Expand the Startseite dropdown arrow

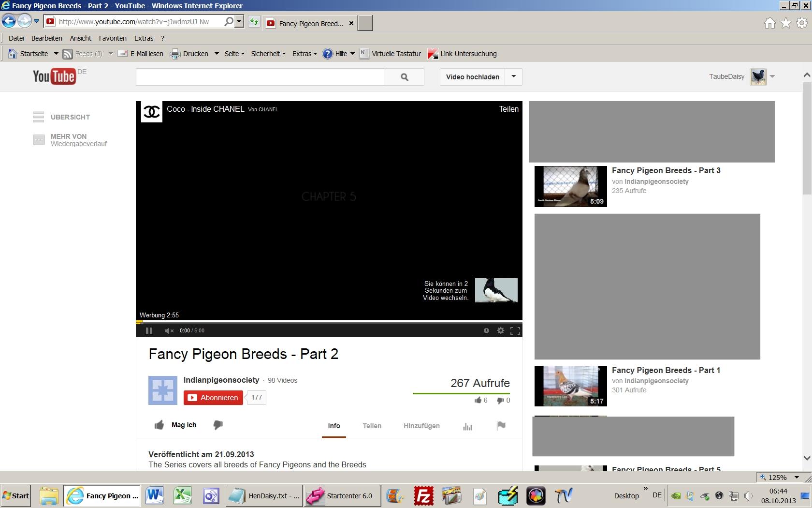(56, 54)
